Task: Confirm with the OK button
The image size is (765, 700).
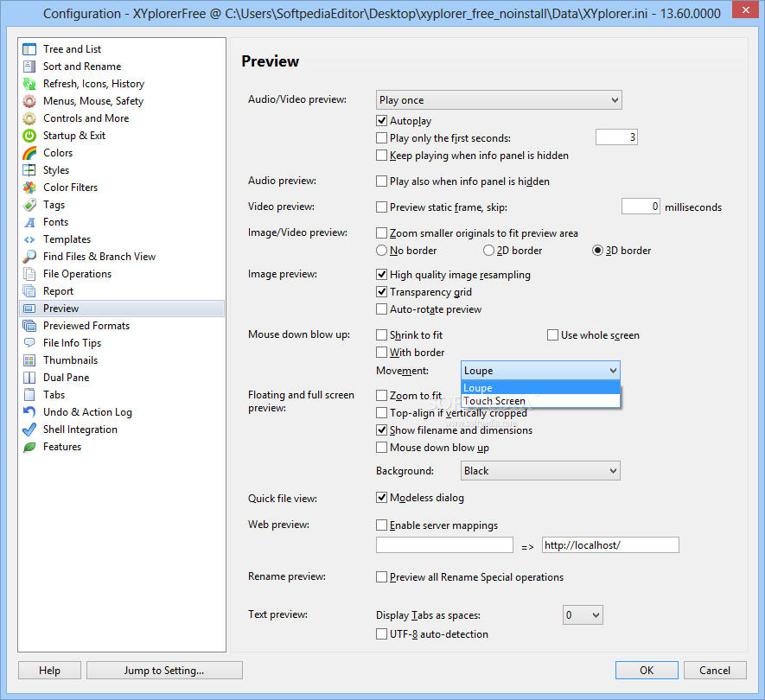Action: (647, 671)
